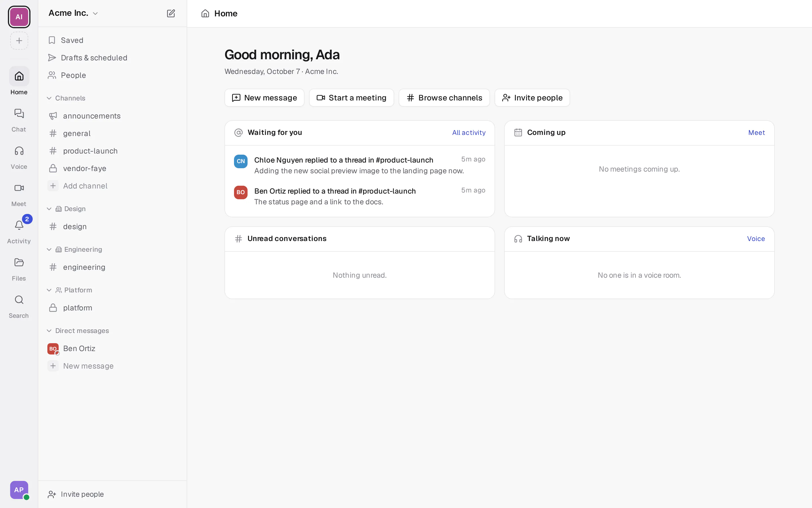Open Drafts & scheduled

112,58
